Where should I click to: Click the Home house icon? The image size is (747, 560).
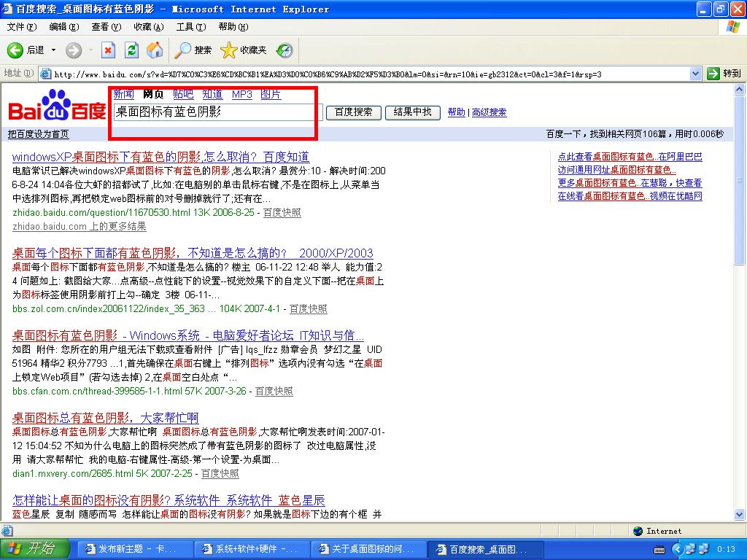pyautogui.click(x=155, y=50)
